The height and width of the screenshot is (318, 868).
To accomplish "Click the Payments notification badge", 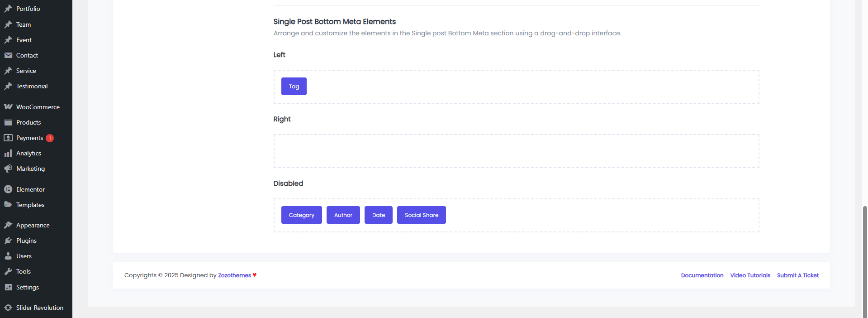I will [x=50, y=138].
